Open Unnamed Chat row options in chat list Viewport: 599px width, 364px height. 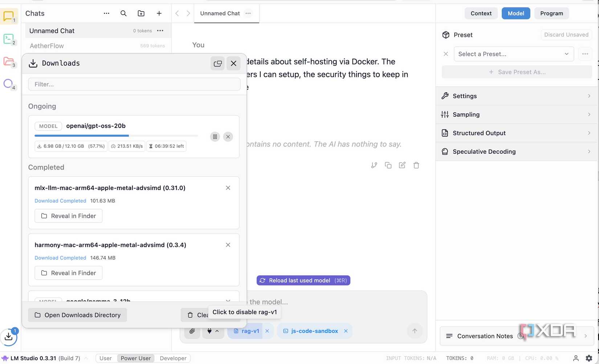click(160, 31)
